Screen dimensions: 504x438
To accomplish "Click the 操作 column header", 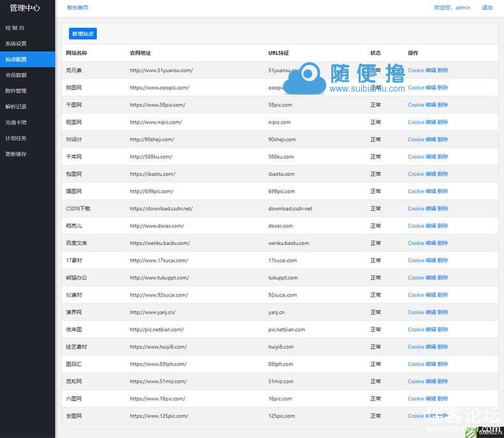I will pyautogui.click(x=413, y=53).
